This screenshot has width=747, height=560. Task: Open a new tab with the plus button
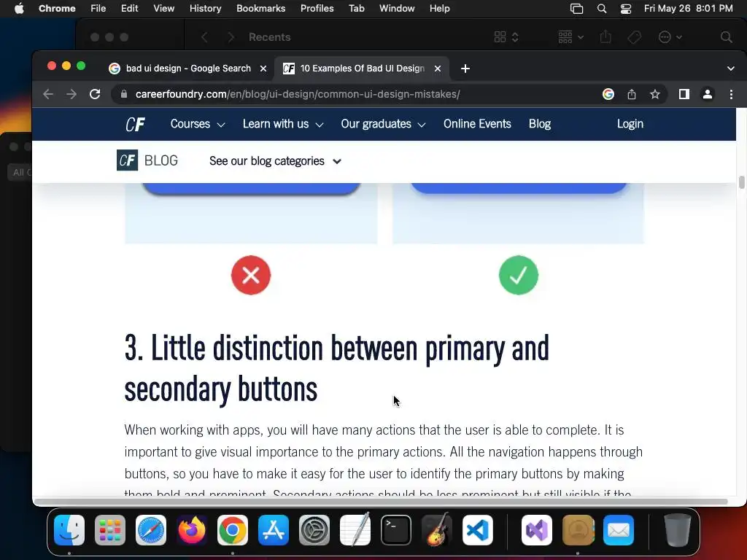click(465, 69)
